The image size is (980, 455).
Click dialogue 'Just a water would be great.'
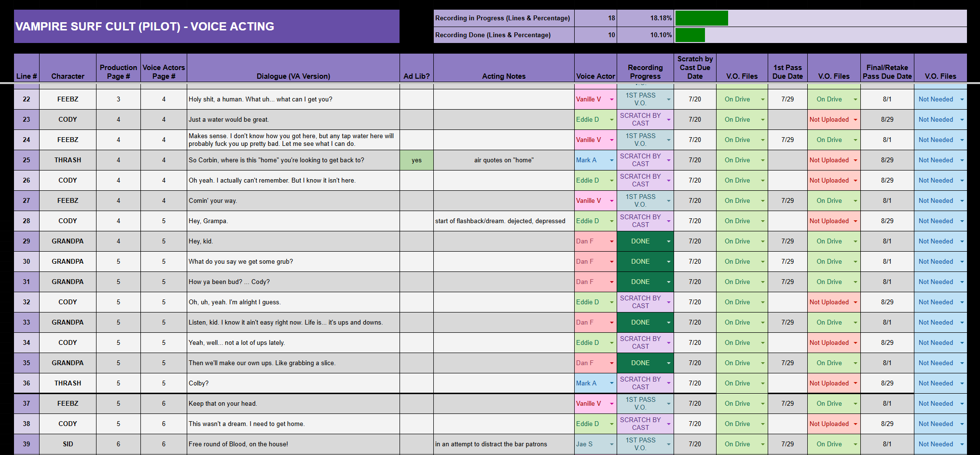click(x=293, y=120)
